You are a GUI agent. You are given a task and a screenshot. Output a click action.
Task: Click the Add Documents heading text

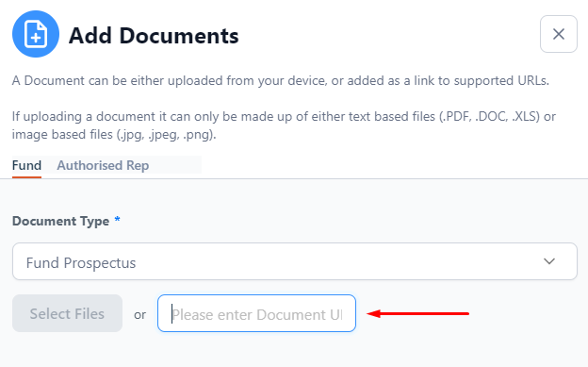pos(154,36)
